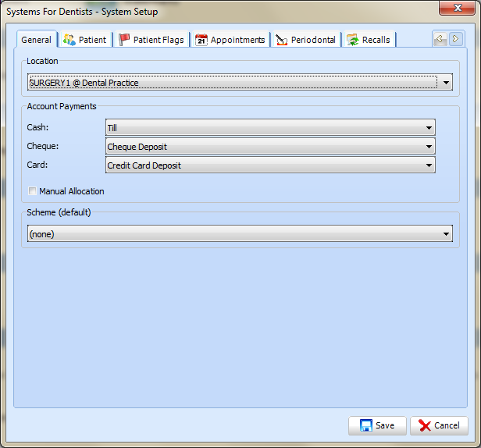
Task: Click the Recalls folder refresh icon
Action: 352,40
